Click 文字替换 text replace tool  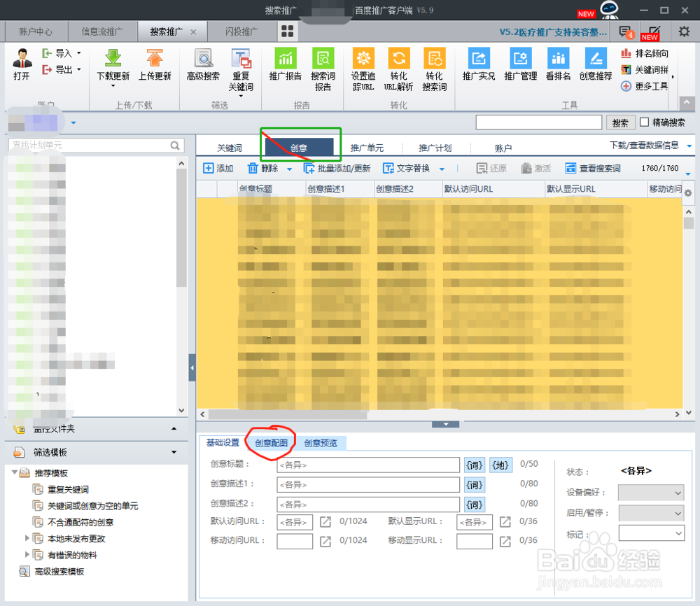tap(406, 168)
